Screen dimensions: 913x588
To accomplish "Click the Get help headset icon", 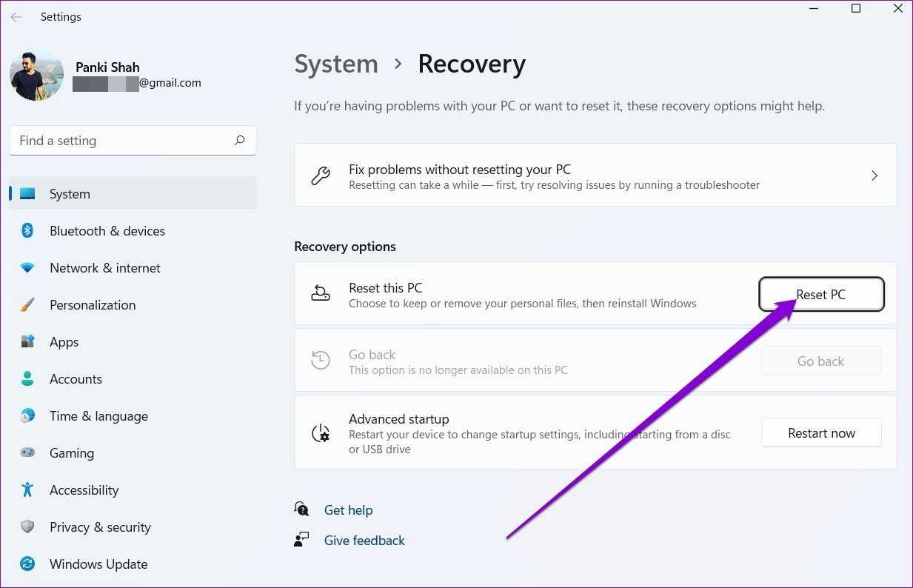I will [x=301, y=509].
